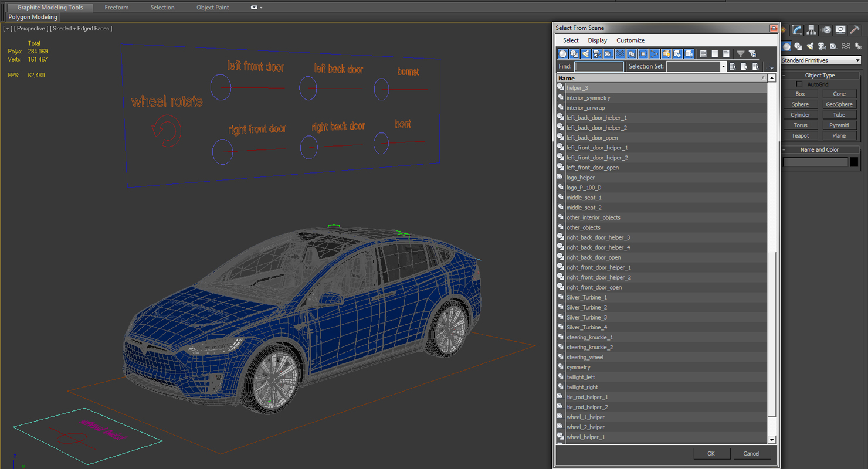Screen dimensions: 868x469
Task: Select Shapes category in Create panel
Action: coord(798,46)
